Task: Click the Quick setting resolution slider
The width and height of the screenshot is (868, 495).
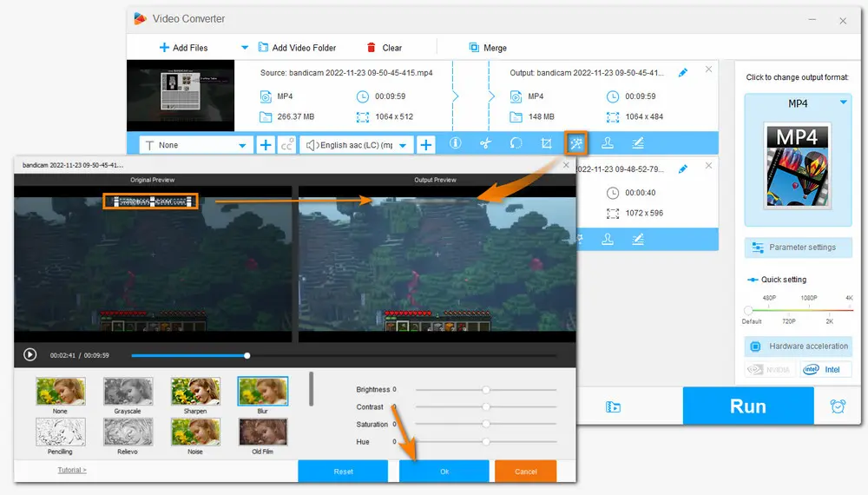Action: tap(799, 310)
